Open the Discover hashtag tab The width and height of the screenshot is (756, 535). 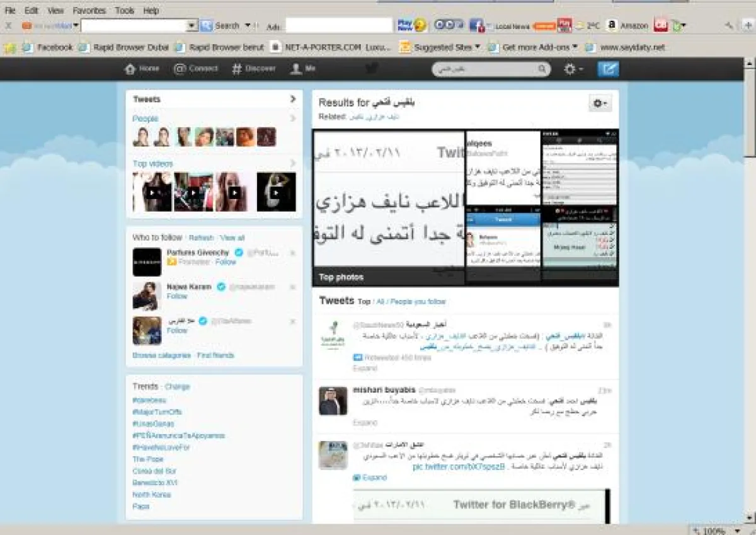pyautogui.click(x=253, y=69)
